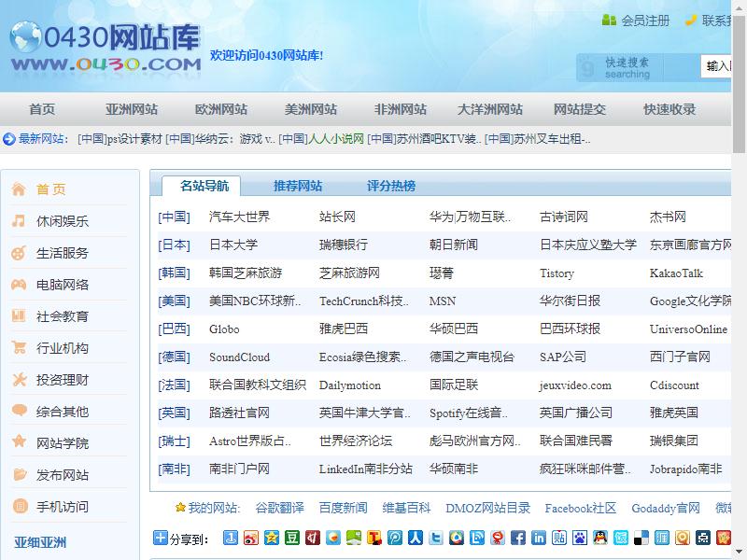Viewport: 747px width, 560px height.
Task: Click the blue arrow icon beside 最新网站
Action: 9,139
